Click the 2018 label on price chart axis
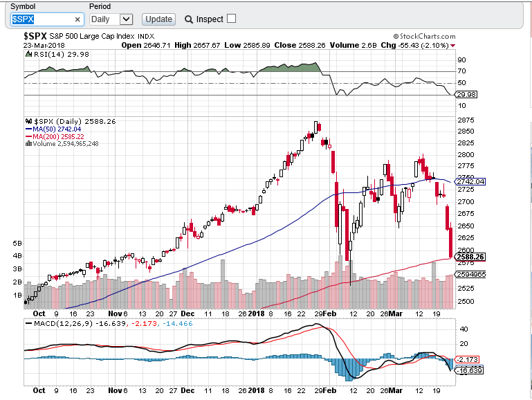This screenshot has height=400, width=532. 256,313
